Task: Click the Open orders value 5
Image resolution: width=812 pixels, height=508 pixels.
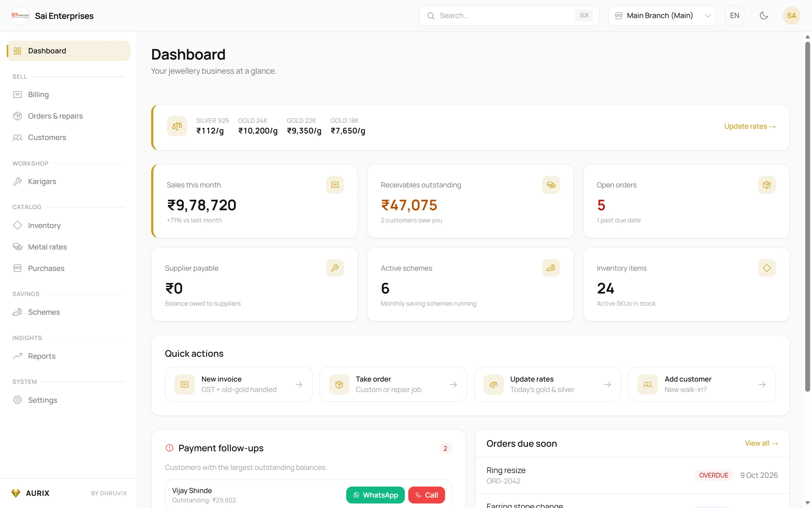Action: (x=601, y=205)
